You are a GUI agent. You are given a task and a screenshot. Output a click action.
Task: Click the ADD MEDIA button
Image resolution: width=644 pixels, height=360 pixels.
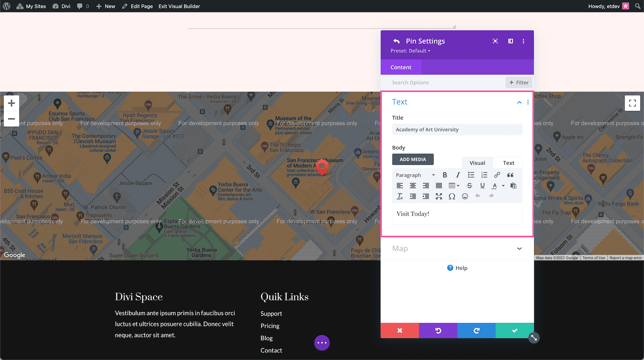(413, 159)
